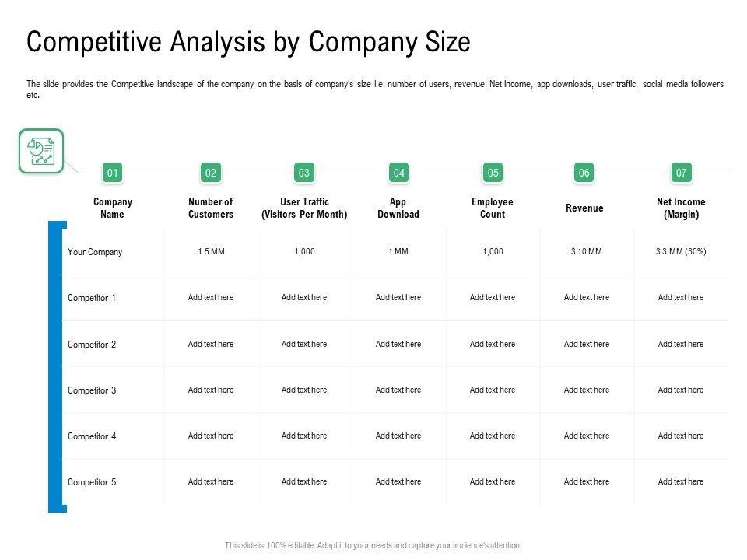The image size is (747, 560).
Task: Select the $ 10 MM revenue cell
Action: click(586, 252)
